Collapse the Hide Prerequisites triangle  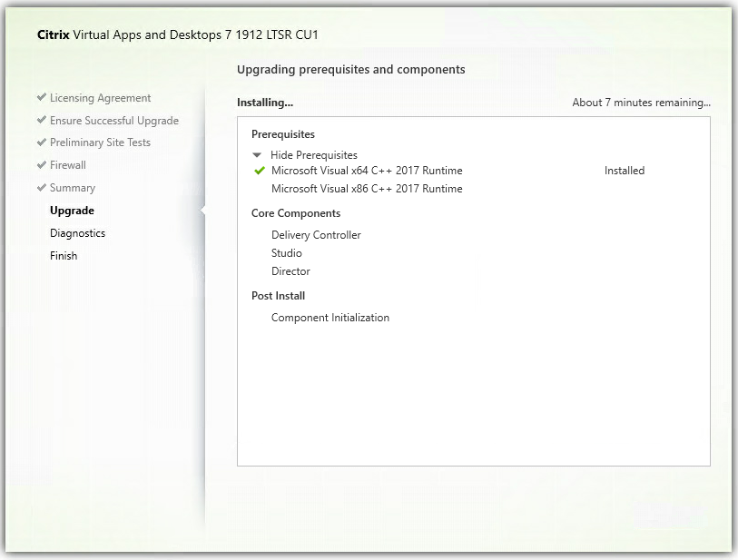[257, 155]
